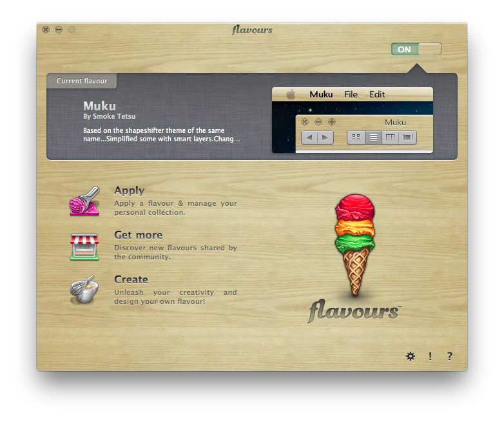Click the Get more shop stall icon
This screenshot has width=504, height=422.
pyautogui.click(x=84, y=246)
